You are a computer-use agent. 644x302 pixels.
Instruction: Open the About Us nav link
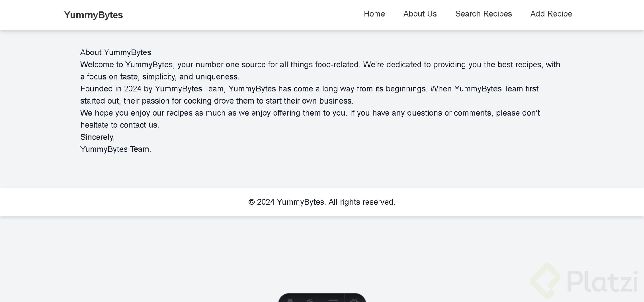pos(420,14)
